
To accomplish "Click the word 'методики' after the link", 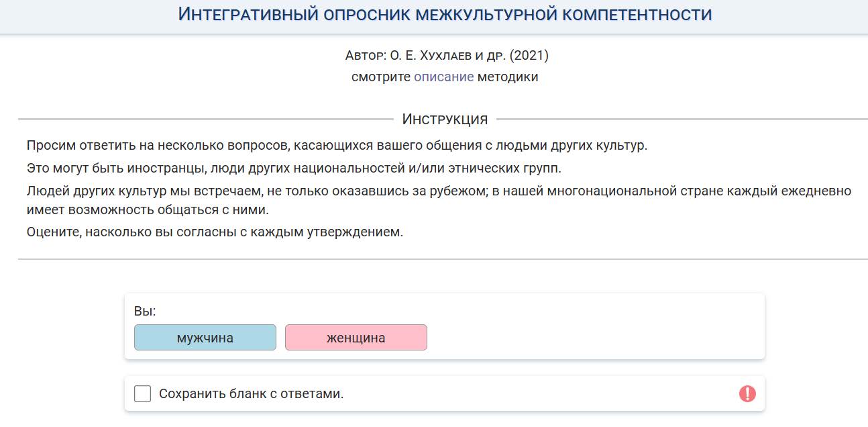I will (x=508, y=77).
